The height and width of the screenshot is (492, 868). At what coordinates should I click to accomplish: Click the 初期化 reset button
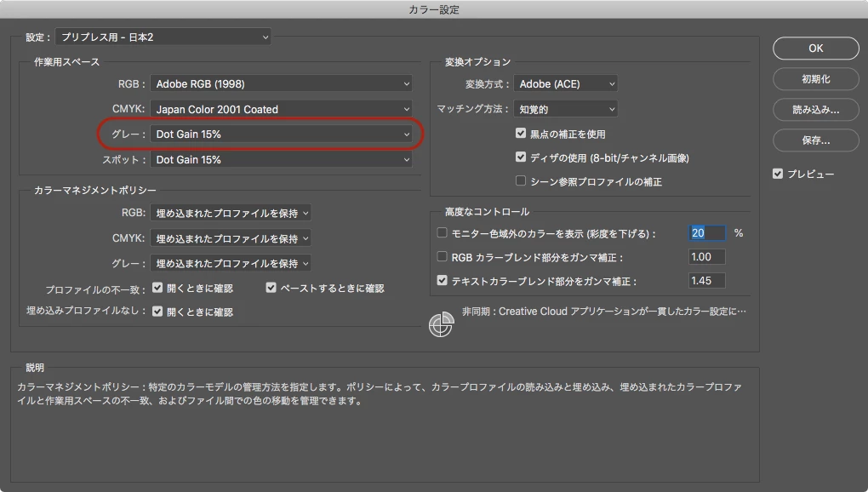pyautogui.click(x=816, y=79)
